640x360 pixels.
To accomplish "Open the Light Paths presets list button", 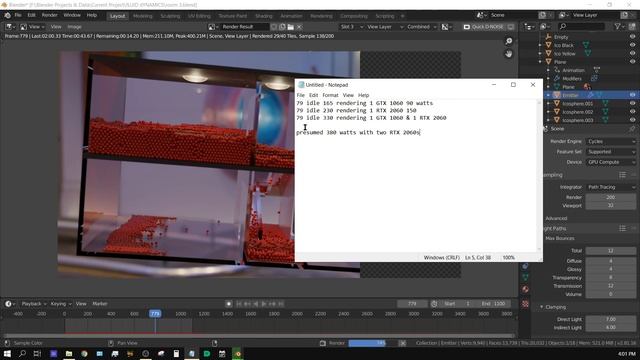I will [x=622, y=228].
